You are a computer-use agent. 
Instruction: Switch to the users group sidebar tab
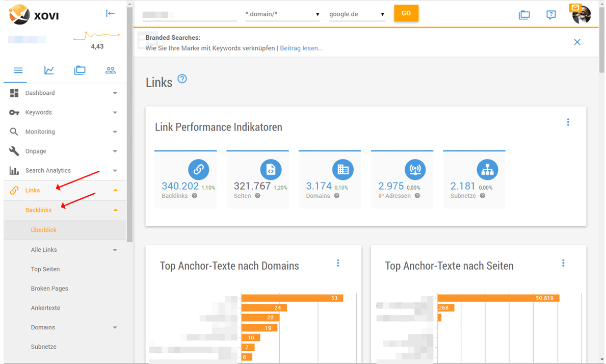(x=111, y=70)
